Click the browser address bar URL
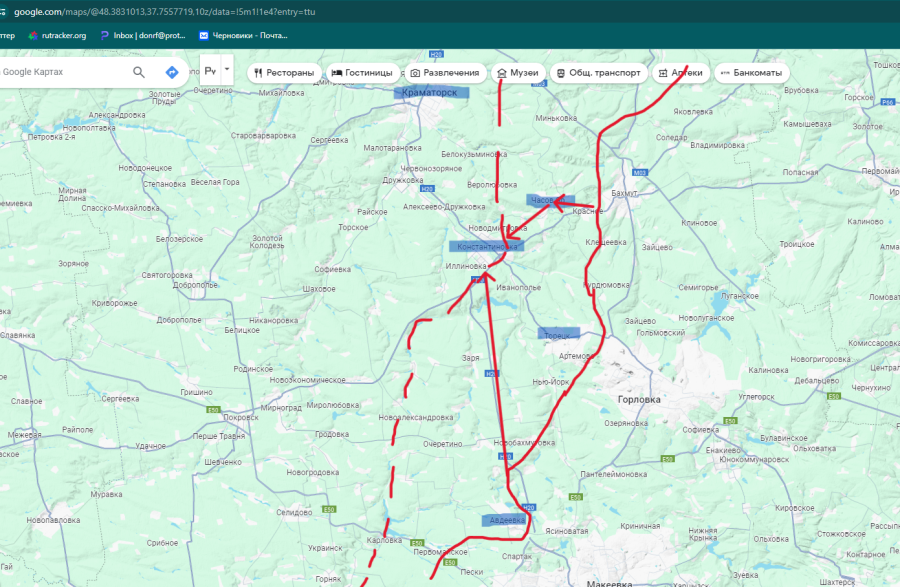The width and height of the screenshot is (900, 587). click(165, 11)
